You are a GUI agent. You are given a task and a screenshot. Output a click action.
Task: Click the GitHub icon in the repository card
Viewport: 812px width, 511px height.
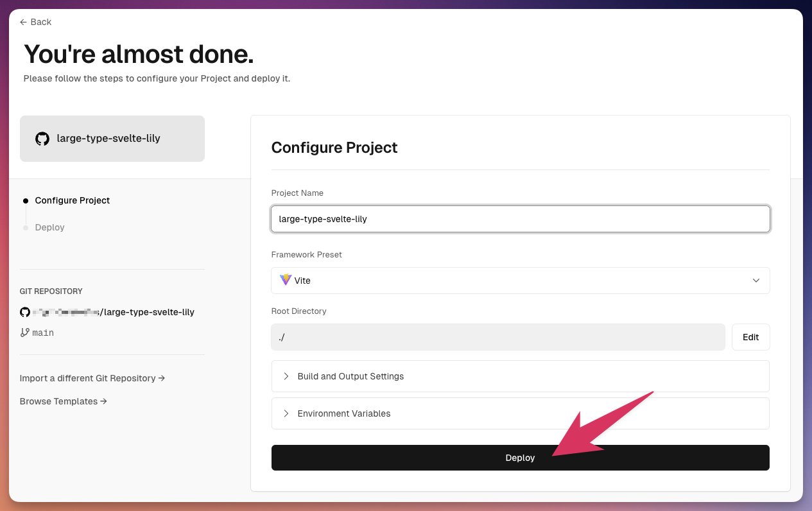pos(42,139)
